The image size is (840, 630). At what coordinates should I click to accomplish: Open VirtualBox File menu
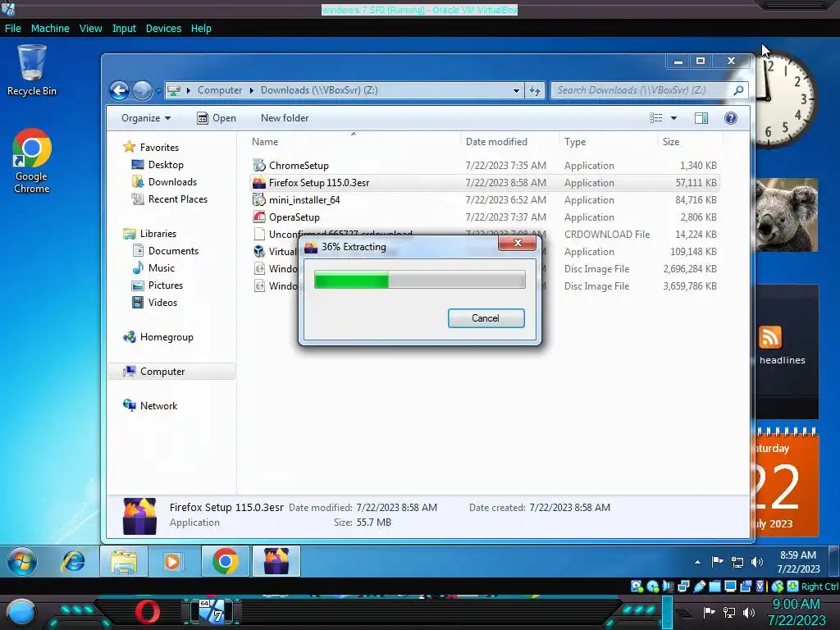(13, 29)
